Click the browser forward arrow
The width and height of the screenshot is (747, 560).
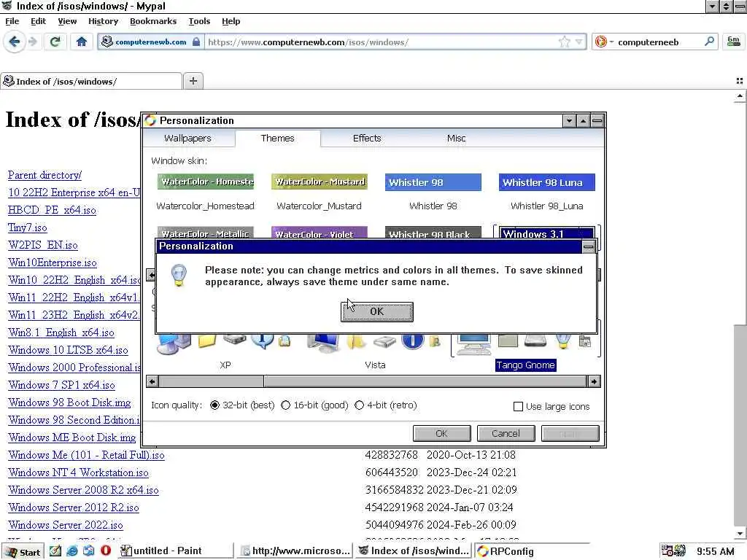32,42
